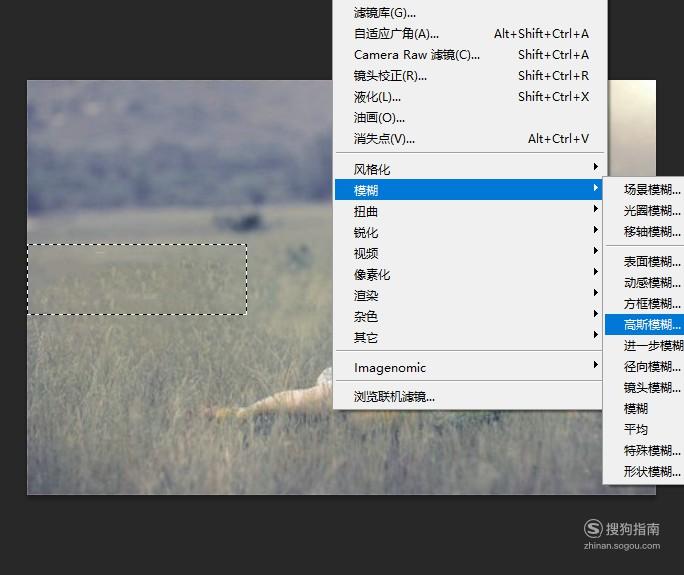684x575 pixels.
Task: Expand the 视频 video submenu
Action: [469, 253]
